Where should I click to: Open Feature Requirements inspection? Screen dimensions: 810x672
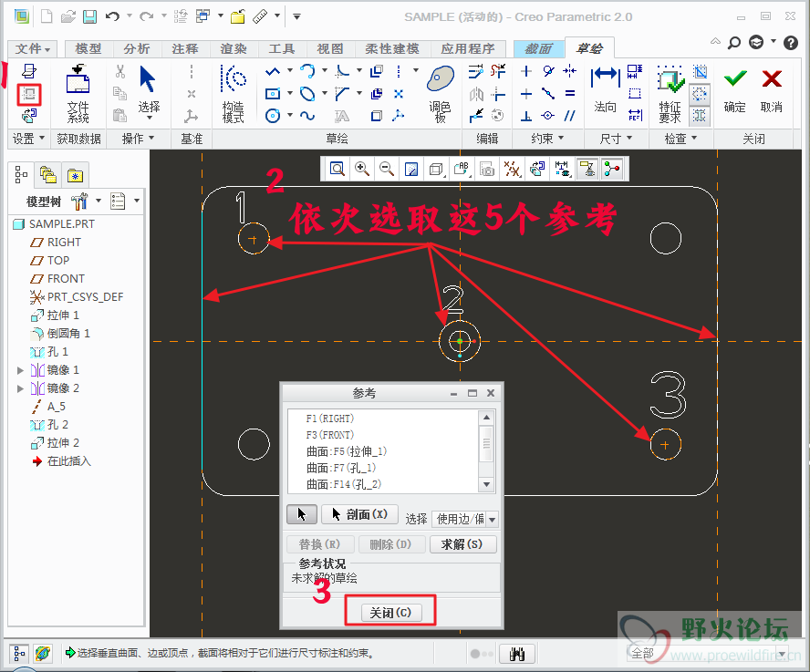[670, 94]
